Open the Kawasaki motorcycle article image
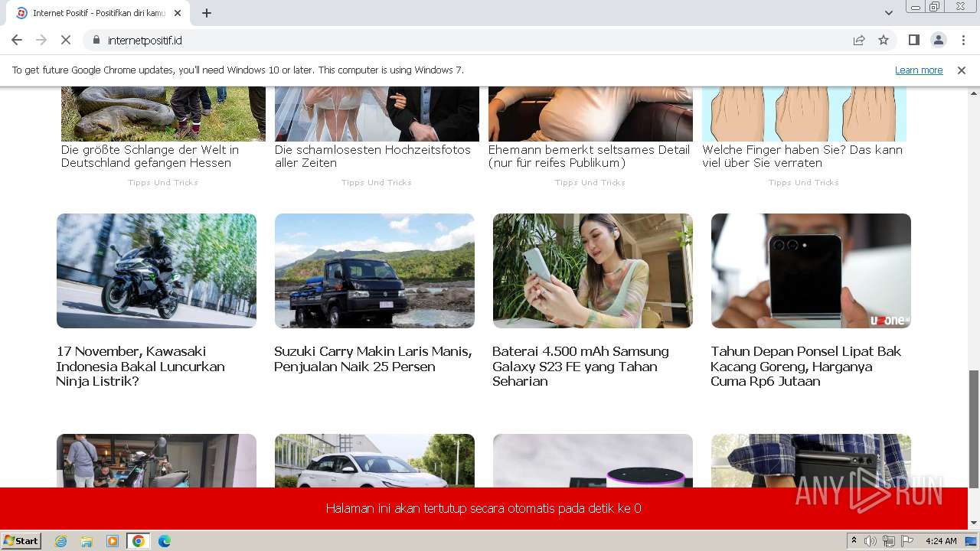980x551 pixels. [x=156, y=271]
